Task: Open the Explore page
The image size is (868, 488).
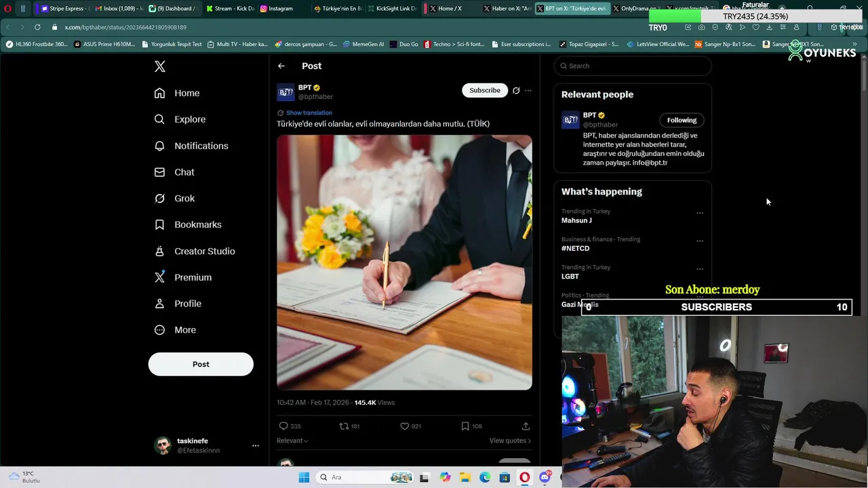Action: click(x=180, y=119)
